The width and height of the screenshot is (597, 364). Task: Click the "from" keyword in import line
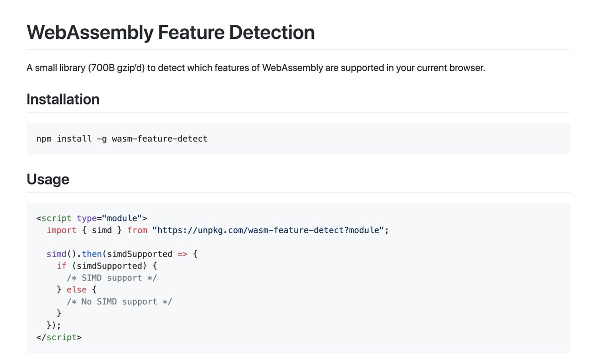137,230
